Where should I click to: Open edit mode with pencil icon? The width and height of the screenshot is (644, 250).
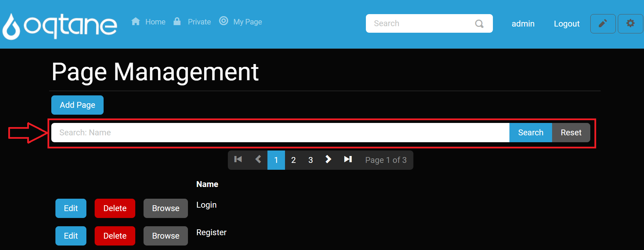(x=603, y=24)
